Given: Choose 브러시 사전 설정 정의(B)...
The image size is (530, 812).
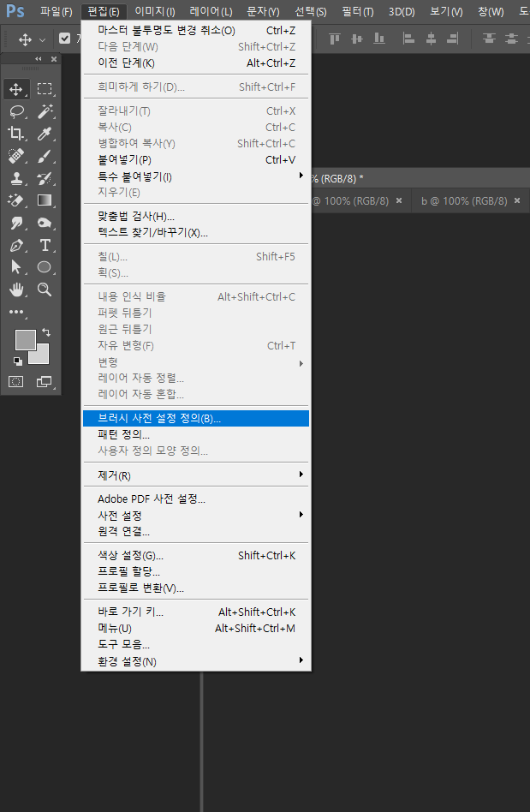Looking at the screenshot, I should 195,419.
